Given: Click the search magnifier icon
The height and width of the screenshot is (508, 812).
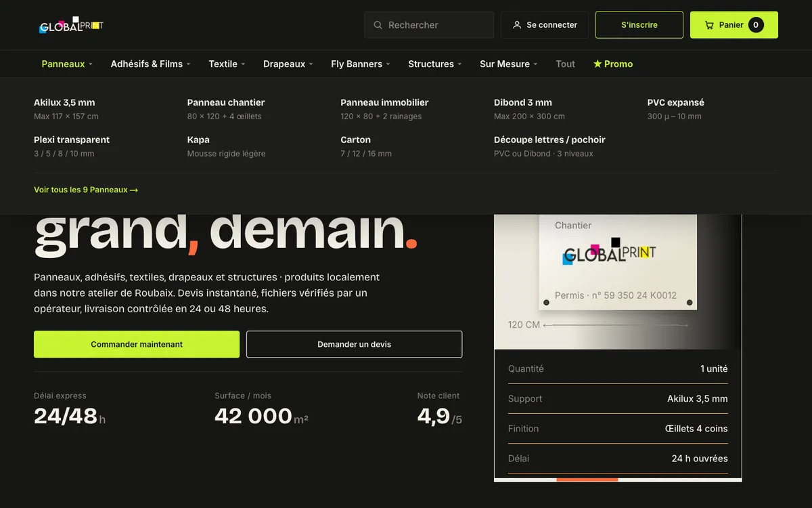Looking at the screenshot, I should (x=378, y=25).
